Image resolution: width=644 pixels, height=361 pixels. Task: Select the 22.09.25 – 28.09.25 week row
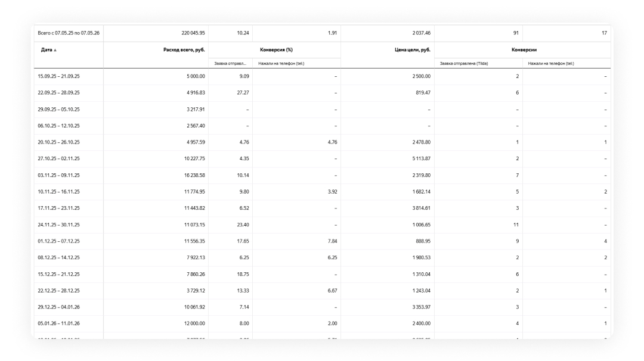tap(323, 93)
